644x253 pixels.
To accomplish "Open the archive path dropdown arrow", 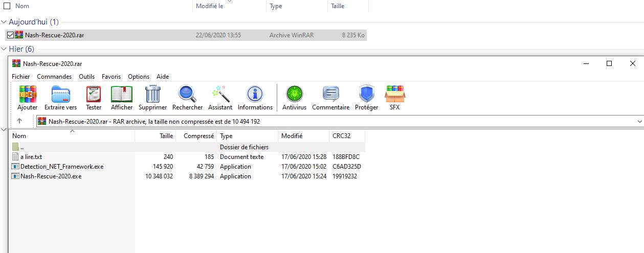I will (x=639, y=121).
